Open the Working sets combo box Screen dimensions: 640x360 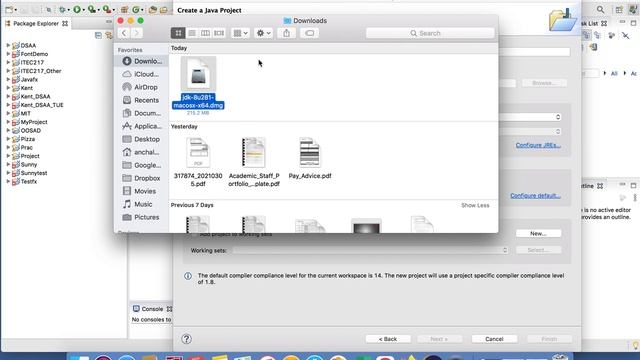[x=371, y=250]
